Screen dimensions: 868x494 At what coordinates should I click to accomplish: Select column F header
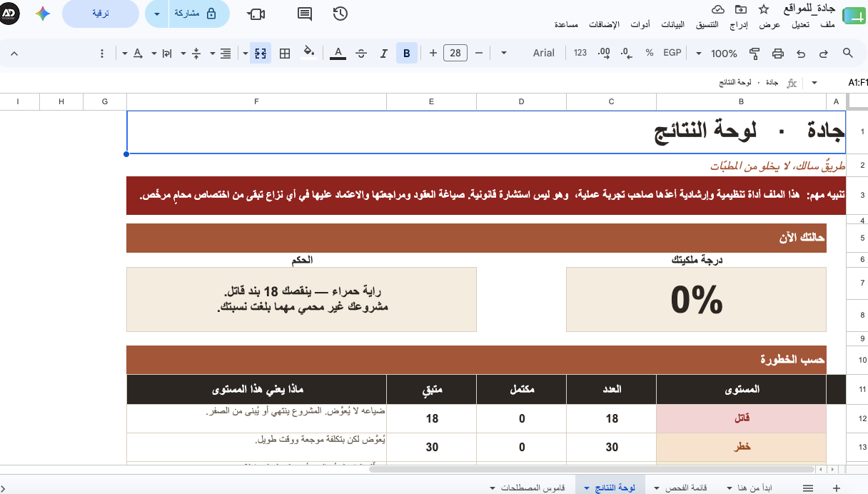coord(256,101)
